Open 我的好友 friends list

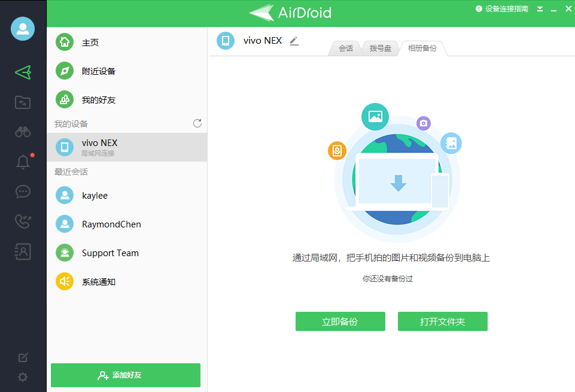[x=127, y=100]
